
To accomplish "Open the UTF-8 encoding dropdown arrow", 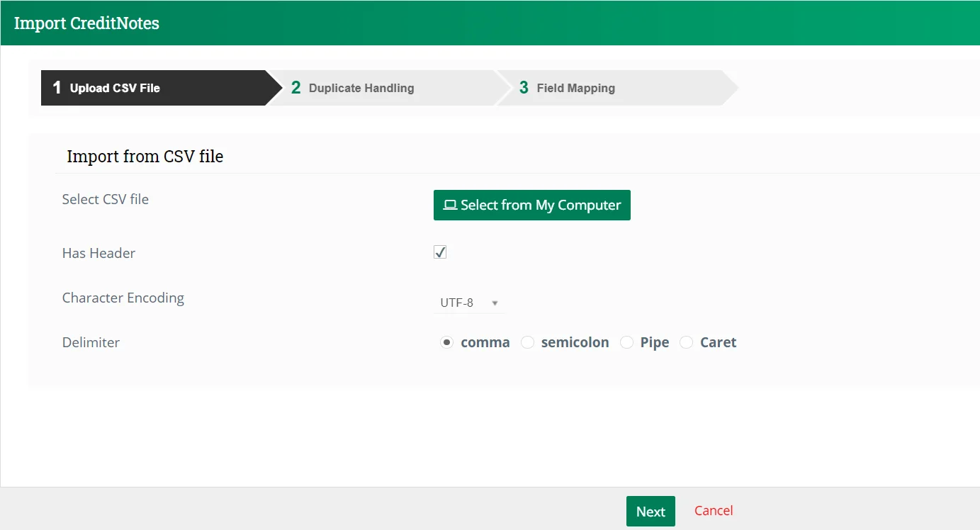I will pyautogui.click(x=494, y=303).
